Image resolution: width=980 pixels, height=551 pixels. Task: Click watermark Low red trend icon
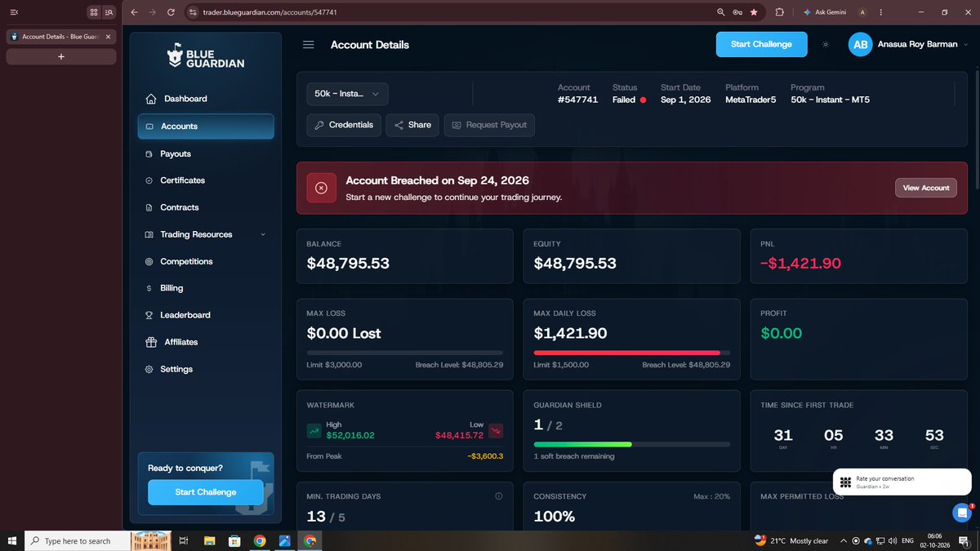tap(496, 430)
